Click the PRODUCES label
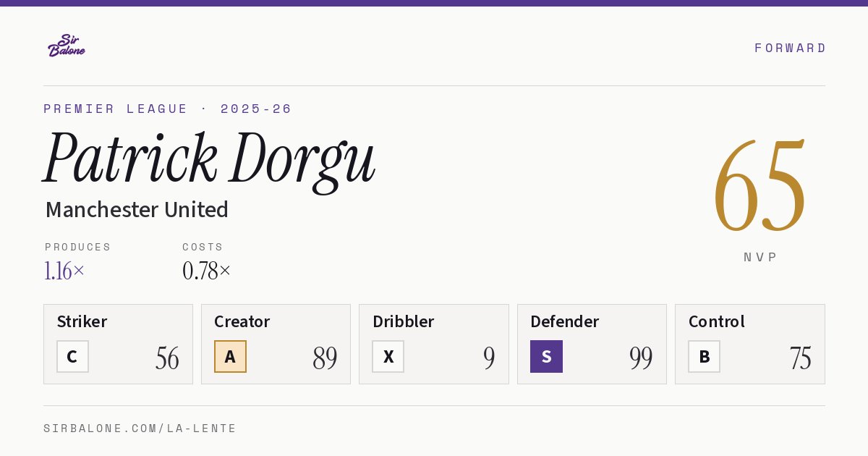The image size is (868, 456). (78, 247)
